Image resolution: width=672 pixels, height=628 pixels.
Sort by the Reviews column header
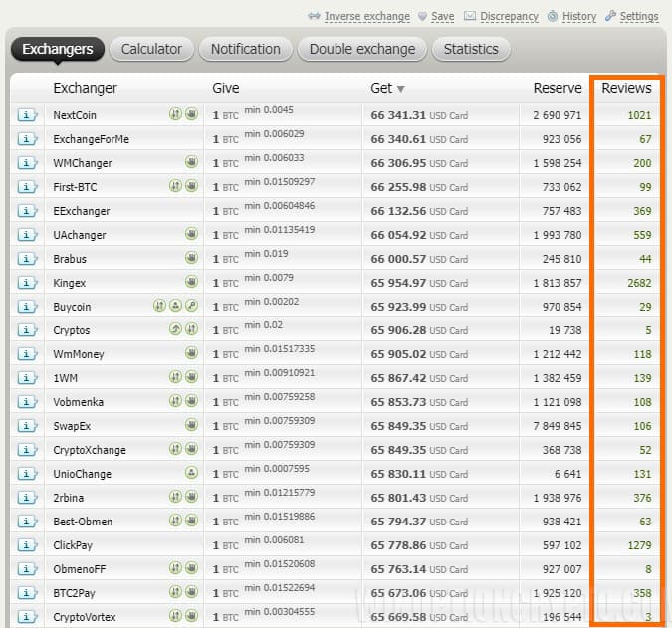(x=626, y=88)
